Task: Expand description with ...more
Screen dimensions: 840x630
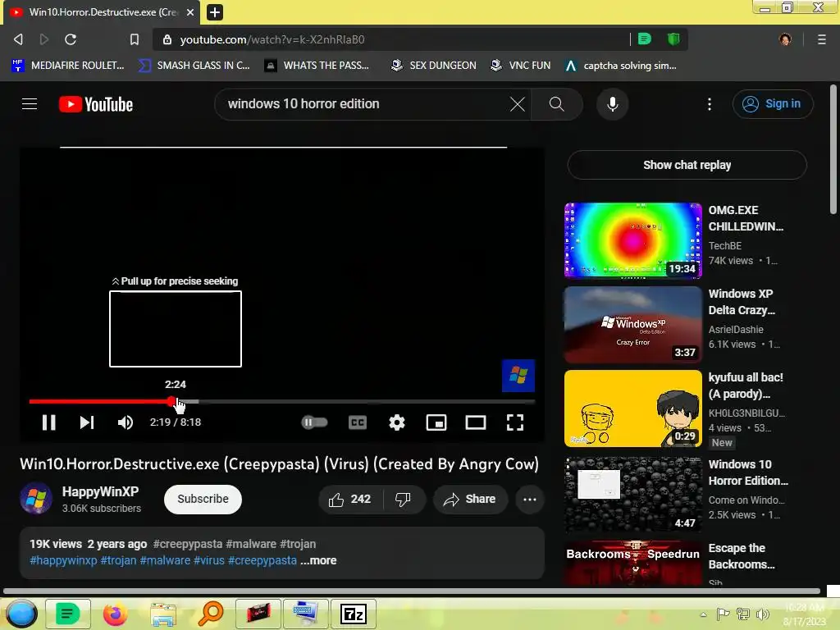Action: point(319,560)
